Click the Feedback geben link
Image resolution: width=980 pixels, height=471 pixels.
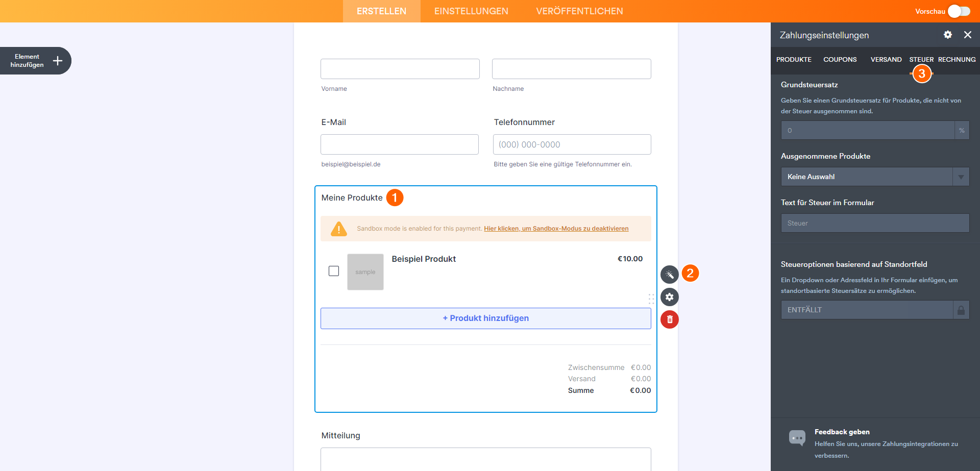842,432
